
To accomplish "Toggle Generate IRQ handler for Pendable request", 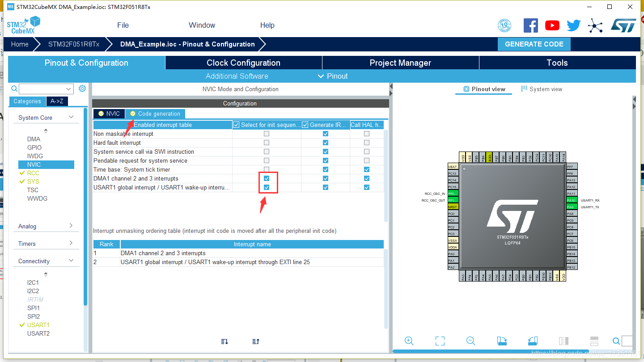I will 326,160.
